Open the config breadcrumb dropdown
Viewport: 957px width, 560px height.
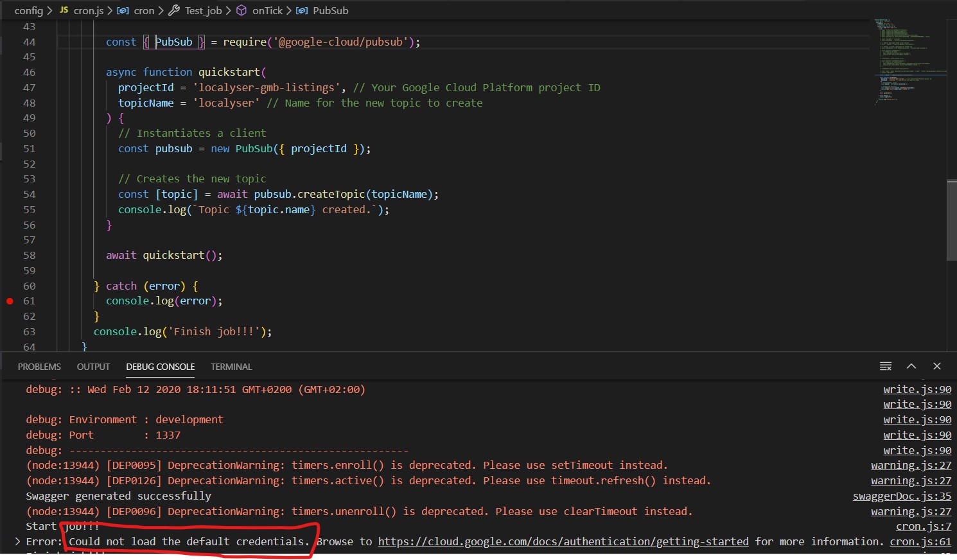tap(29, 10)
